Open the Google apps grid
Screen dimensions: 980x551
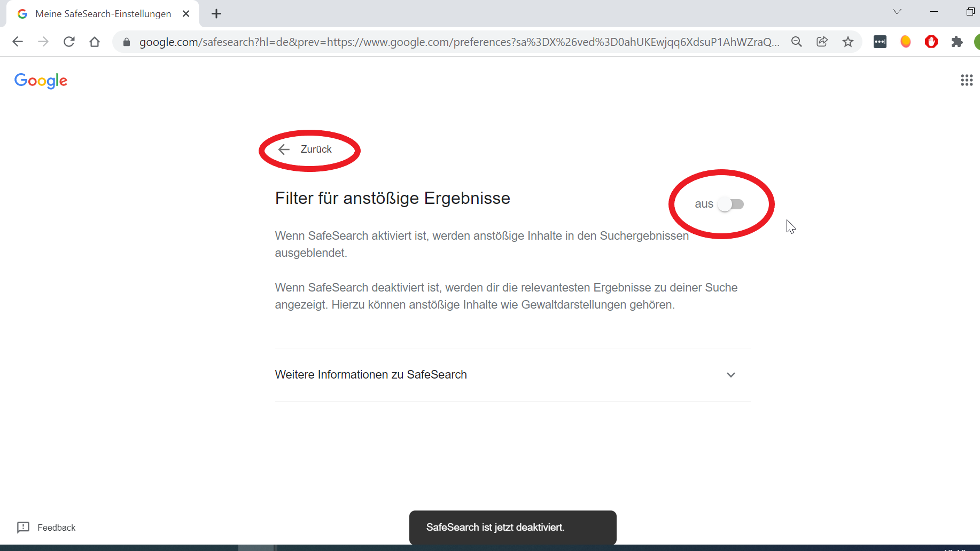tap(967, 80)
